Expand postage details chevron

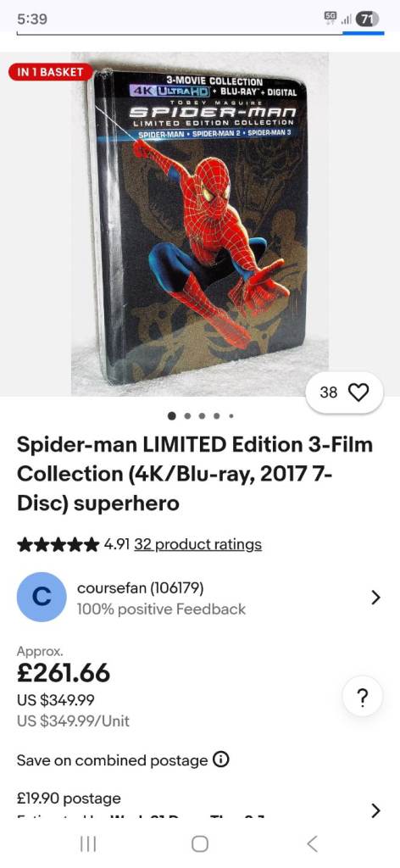coord(375,810)
